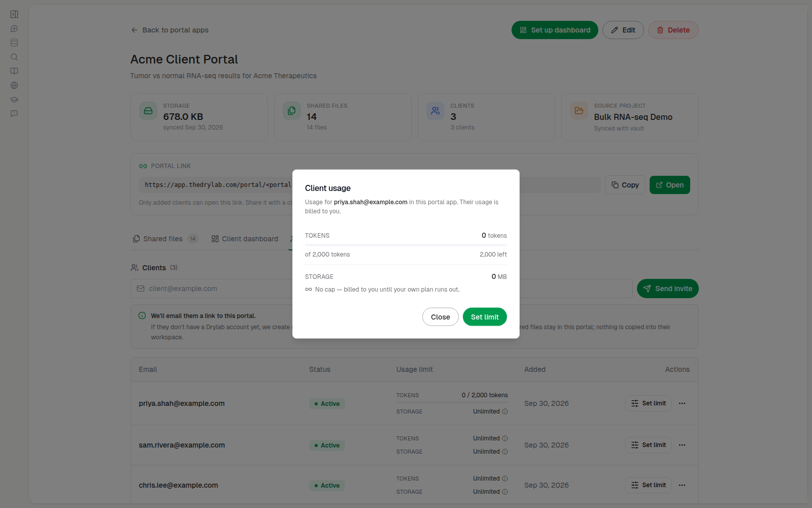
Task: Go back to portal apps
Action: click(170, 30)
